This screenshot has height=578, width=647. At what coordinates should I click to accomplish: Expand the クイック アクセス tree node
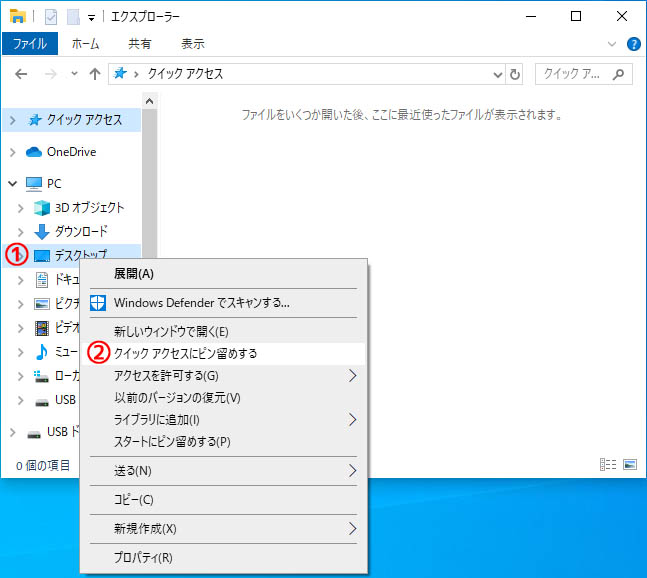[13, 120]
